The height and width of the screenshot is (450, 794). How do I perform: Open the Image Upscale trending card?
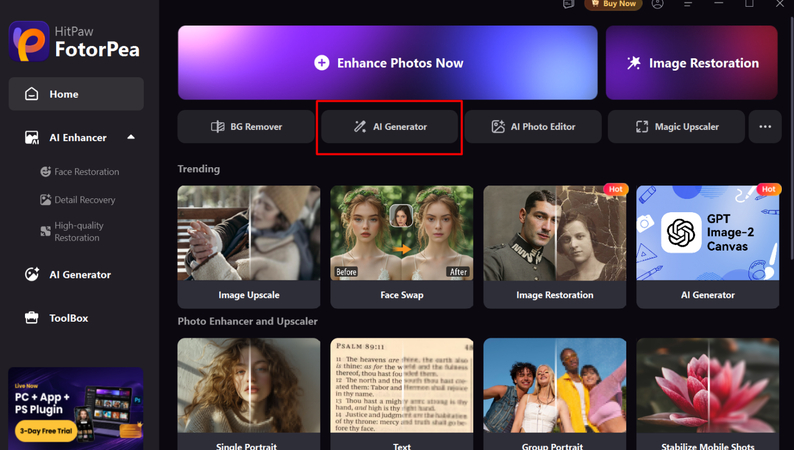click(249, 247)
